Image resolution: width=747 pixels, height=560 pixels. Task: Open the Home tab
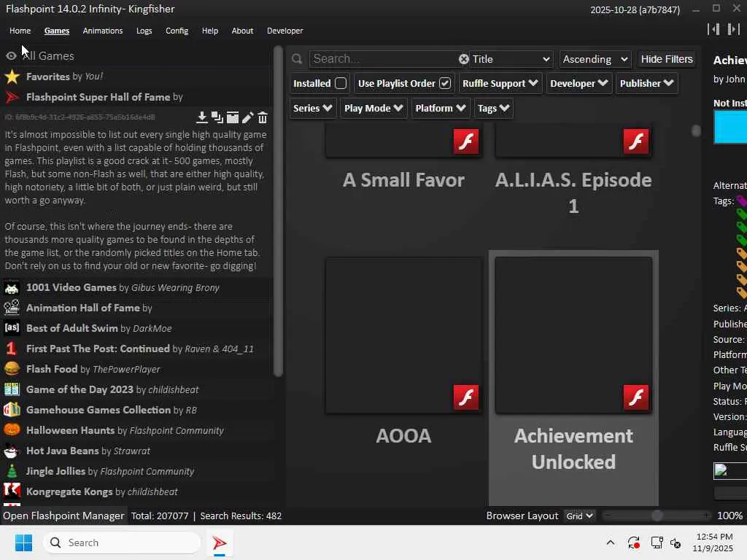point(20,31)
